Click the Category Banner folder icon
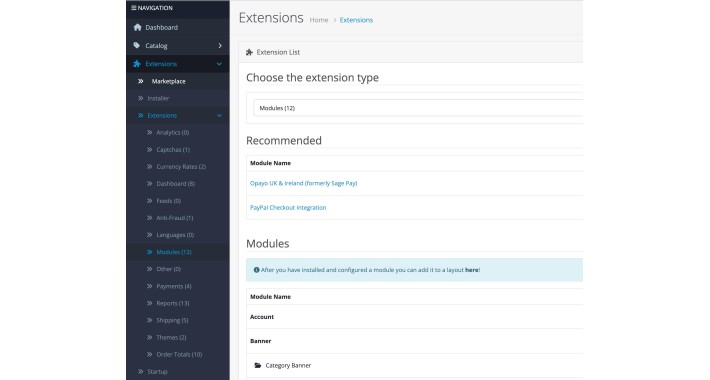This screenshot has width=710, height=380. tap(258, 366)
